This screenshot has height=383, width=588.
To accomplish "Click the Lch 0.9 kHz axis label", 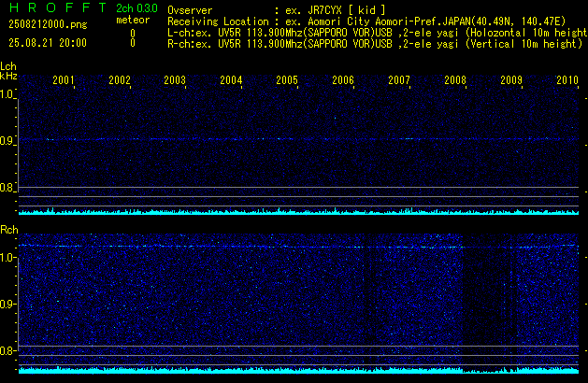I will [7, 141].
